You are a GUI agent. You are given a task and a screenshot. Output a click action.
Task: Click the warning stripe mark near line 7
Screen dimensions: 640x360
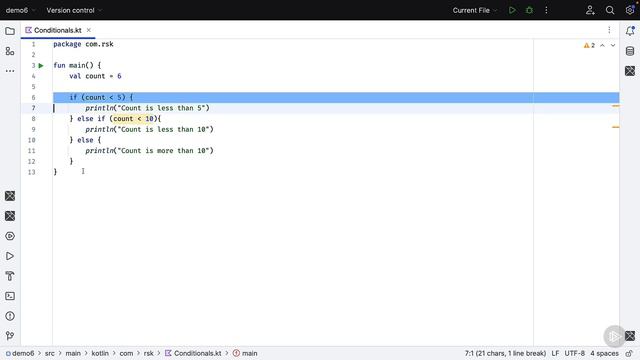click(x=616, y=106)
